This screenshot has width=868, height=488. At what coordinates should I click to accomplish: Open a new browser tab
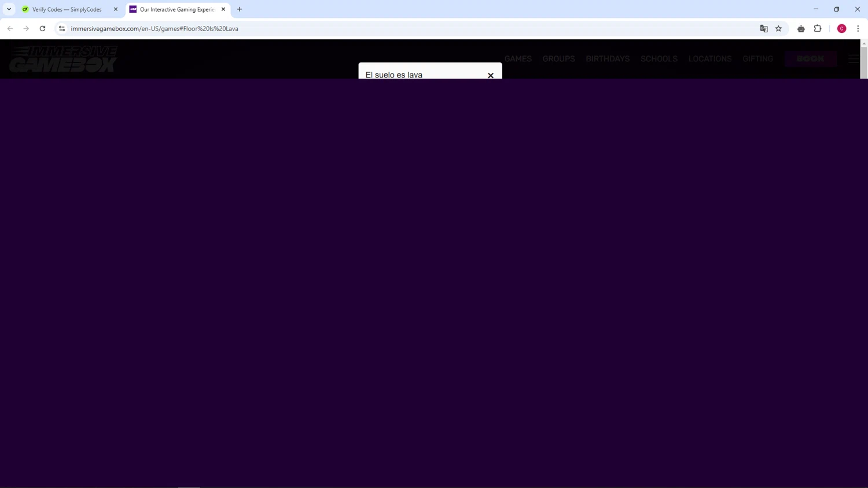[240, 9]
